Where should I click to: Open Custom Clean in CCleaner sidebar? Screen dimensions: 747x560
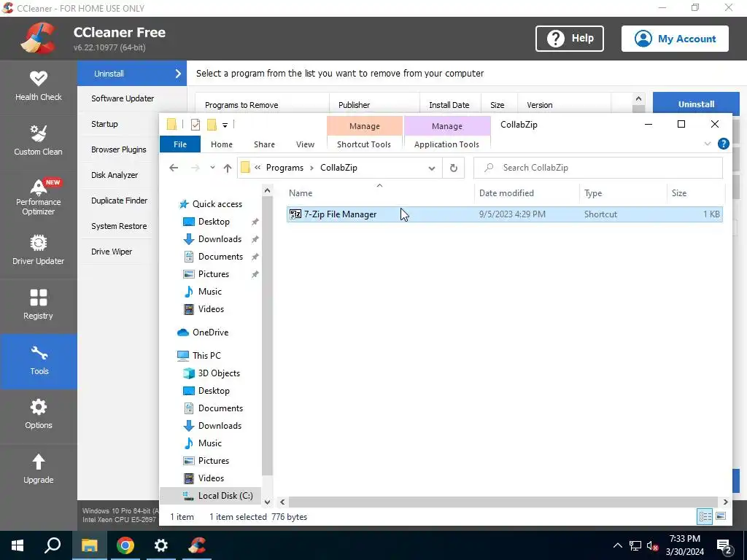pyautogui.click(x=38, y=141)
